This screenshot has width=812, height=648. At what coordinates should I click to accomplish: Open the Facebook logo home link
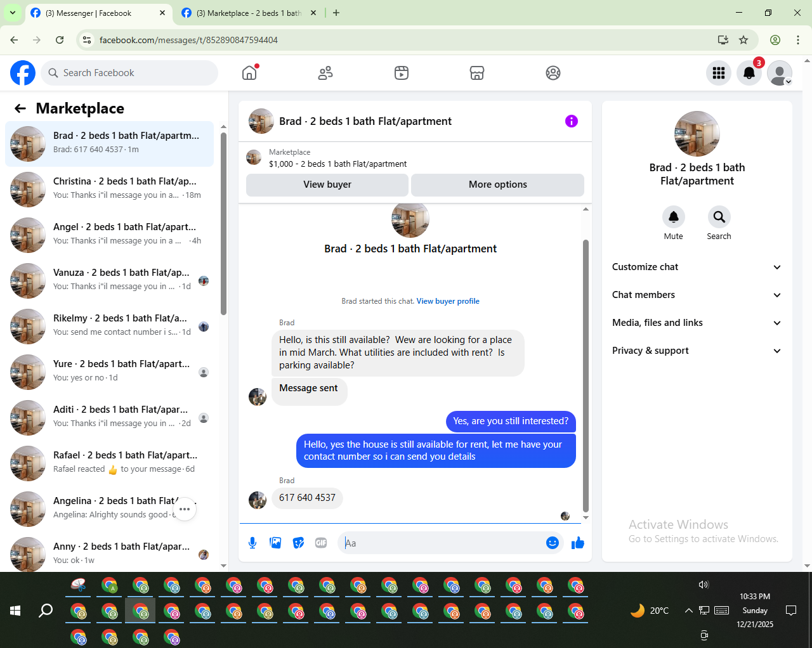tap(23, 73)
